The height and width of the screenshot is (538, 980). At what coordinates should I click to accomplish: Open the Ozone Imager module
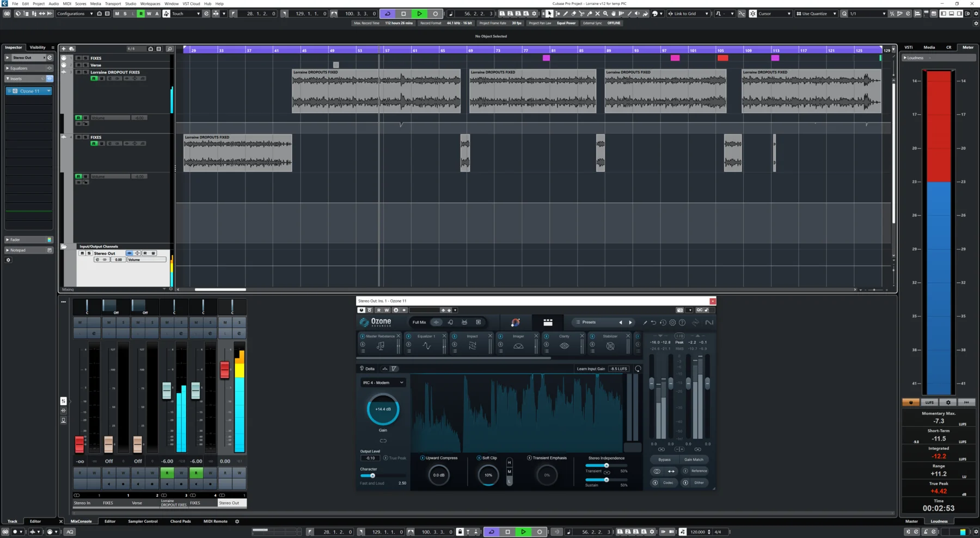518,343
